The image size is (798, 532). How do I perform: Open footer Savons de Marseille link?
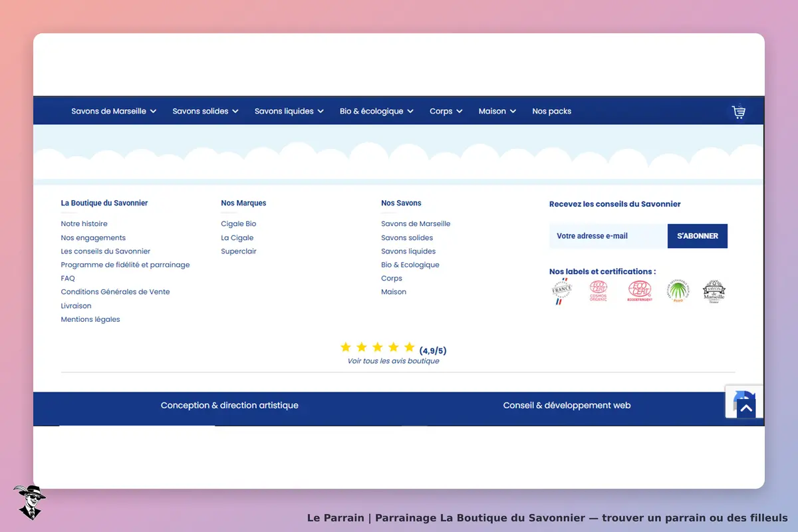click(x=416, y=224)
